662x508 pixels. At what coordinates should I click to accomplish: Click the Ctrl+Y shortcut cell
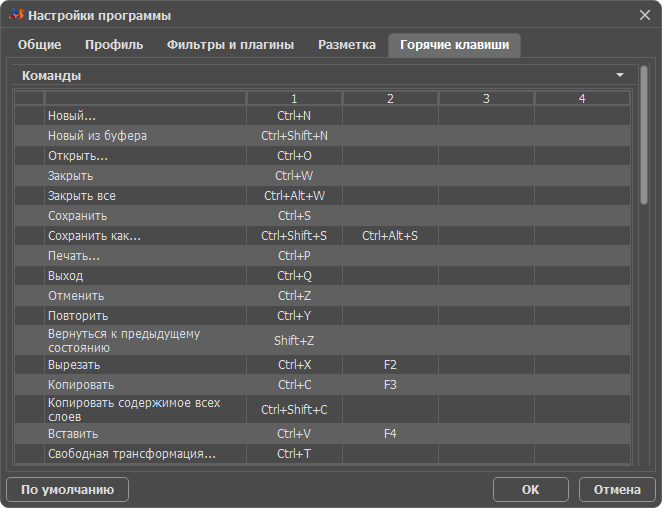coord(294,315)
